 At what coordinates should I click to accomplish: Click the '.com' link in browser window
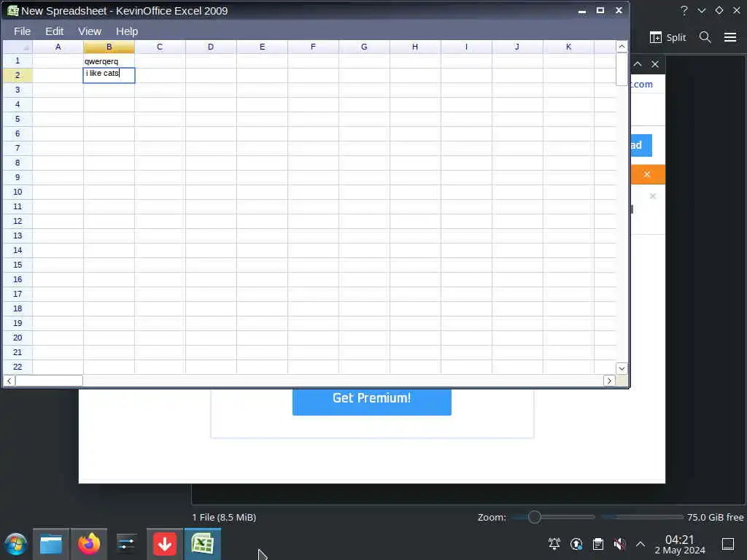[642, 85]
